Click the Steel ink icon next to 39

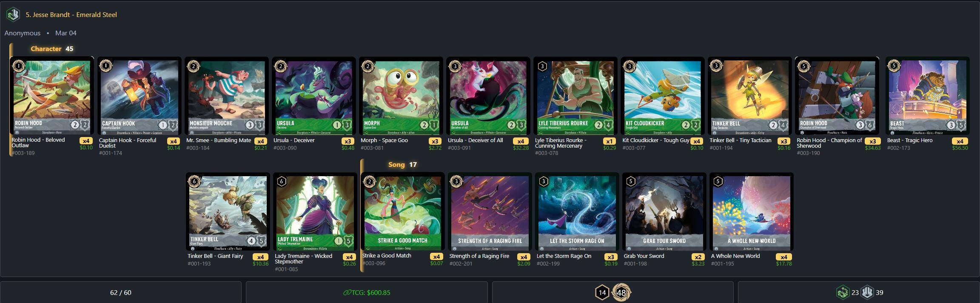[x=867, y=292]
